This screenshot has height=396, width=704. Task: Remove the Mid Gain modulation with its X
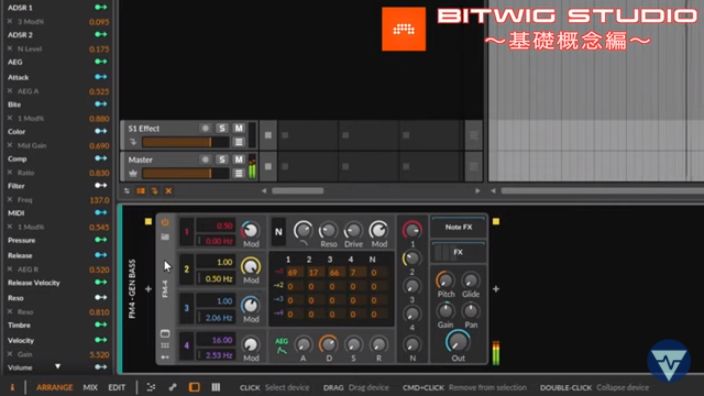(x=10, y=145)
